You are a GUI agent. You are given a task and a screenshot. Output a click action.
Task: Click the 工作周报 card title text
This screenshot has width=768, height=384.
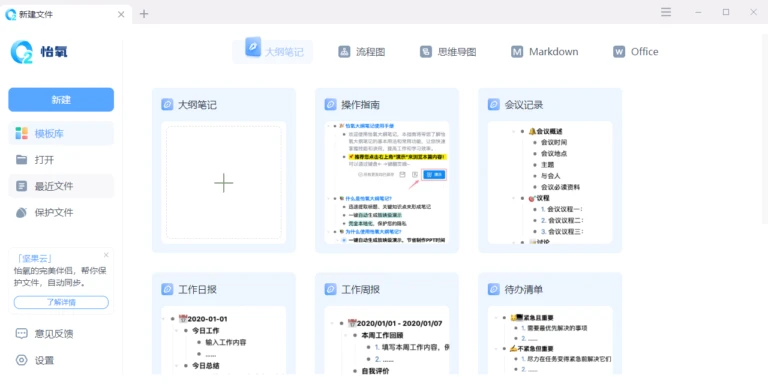click(360, 289)
